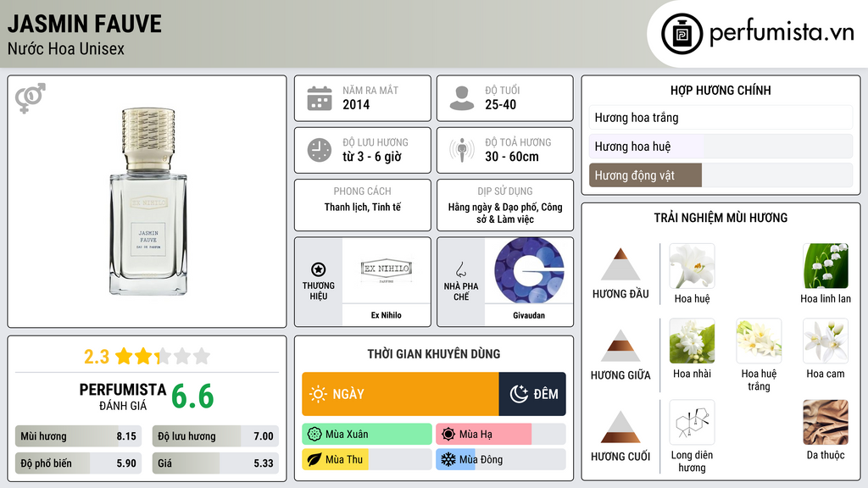868x488 pixels.
Task: Click the Hương hoa trắng accord bar
Action: 721,117
